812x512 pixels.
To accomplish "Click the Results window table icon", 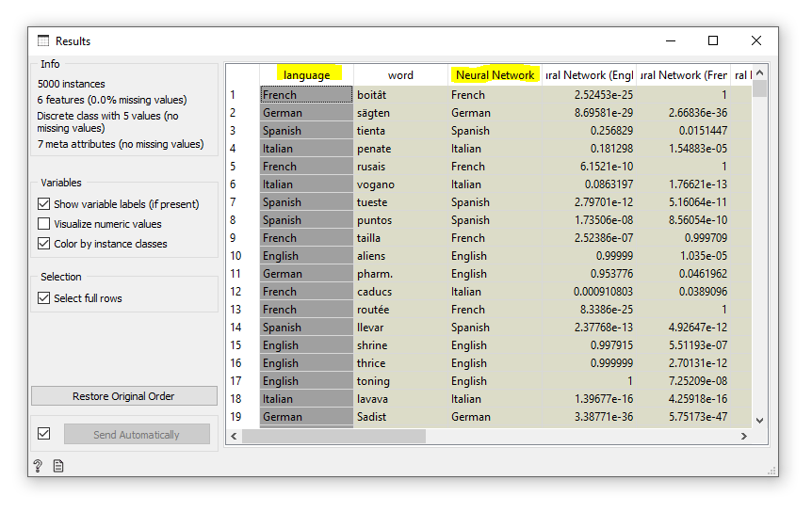I will (43, 40).
